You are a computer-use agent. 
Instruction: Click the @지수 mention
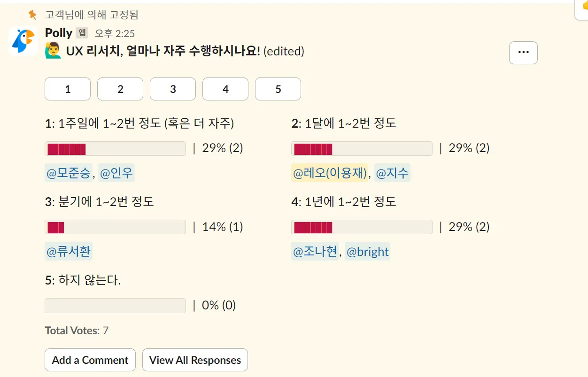pyautogui.click(x=392, y=173)
